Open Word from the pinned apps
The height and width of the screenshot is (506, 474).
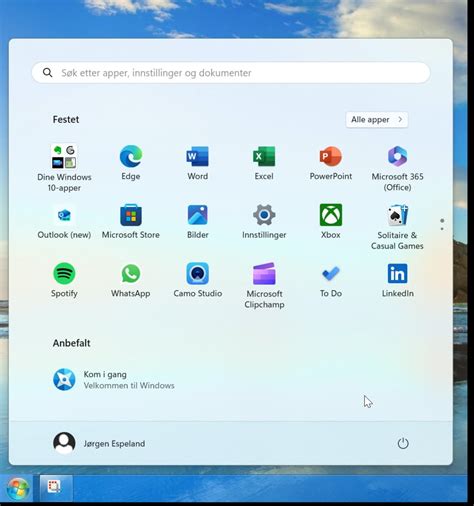(197, 163)
